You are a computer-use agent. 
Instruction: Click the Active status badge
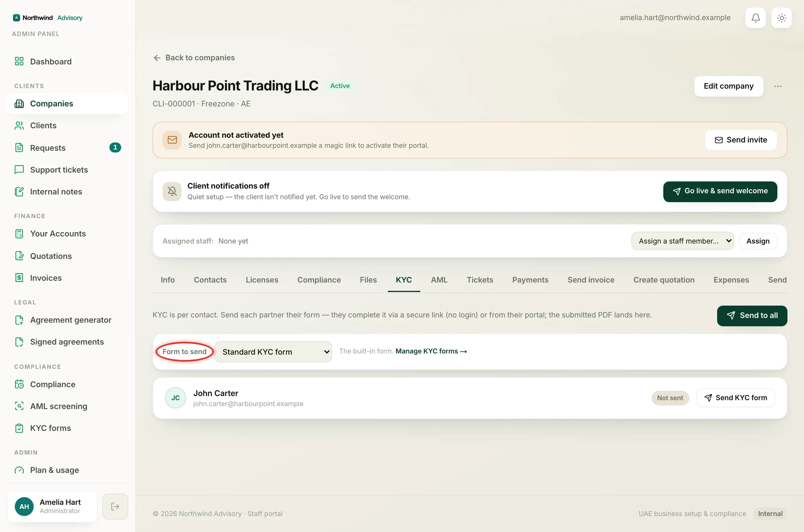340,86
